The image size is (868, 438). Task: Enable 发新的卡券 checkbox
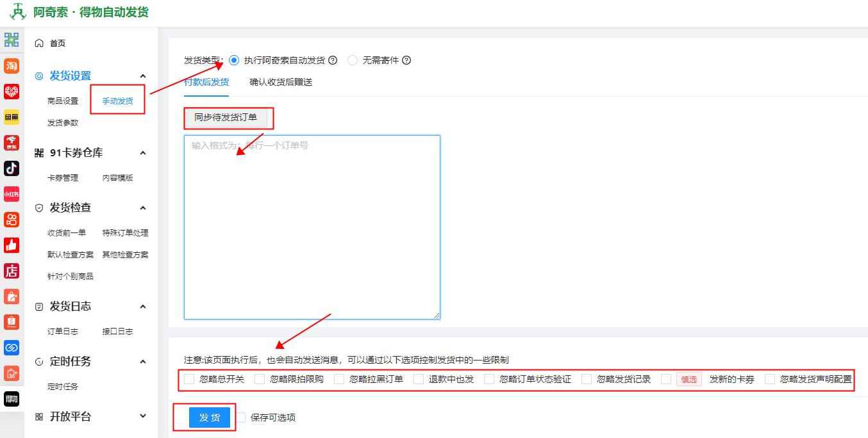pyautogui.click(x=666, y=379)
